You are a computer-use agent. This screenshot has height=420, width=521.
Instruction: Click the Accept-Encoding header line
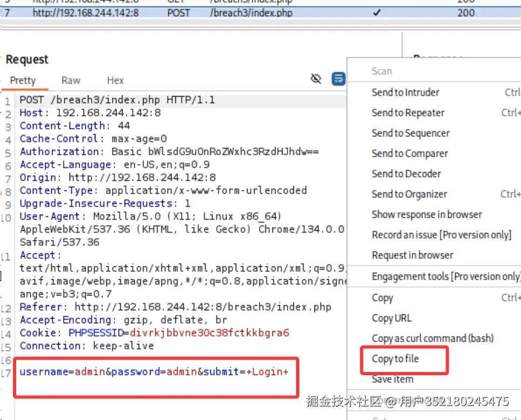pyautogui.click(x=124, y=320)
